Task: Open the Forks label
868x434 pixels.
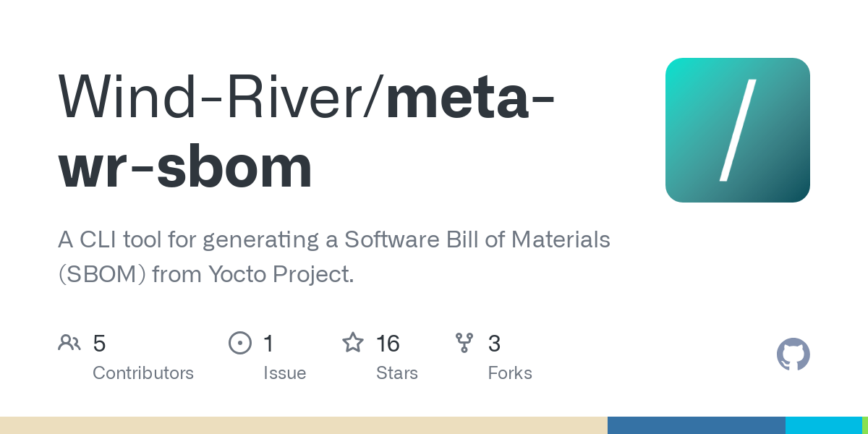Action: (x=510, y=373)
